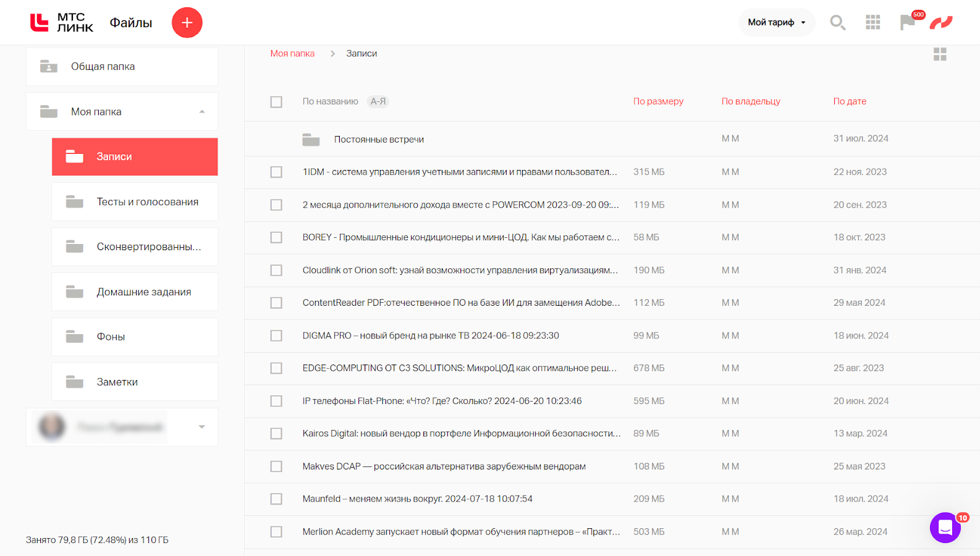Open the Cloudlink от Orion soft recording
Image resolution: width=980 pixels, height=556 pixels.
click(460, 270)
